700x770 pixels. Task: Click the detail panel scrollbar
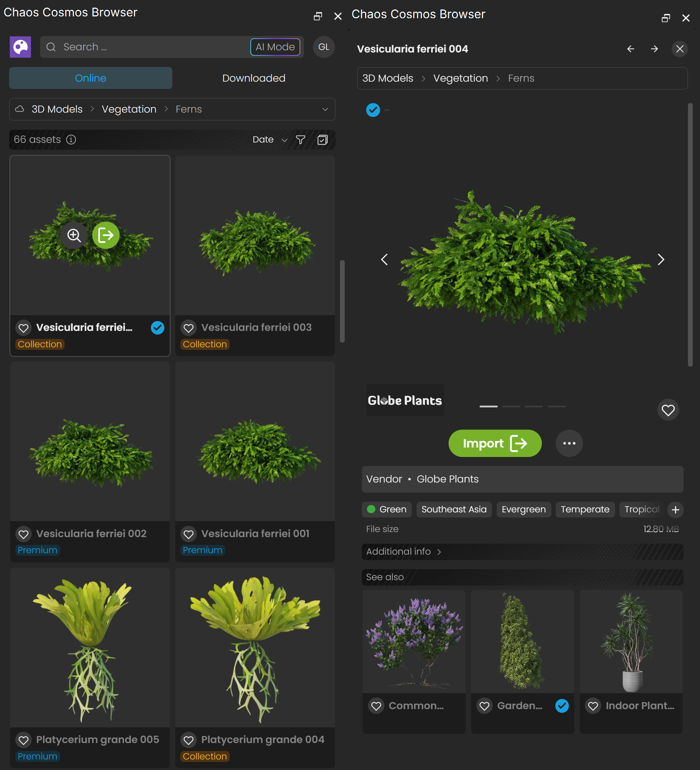click(x=690, y=235)
